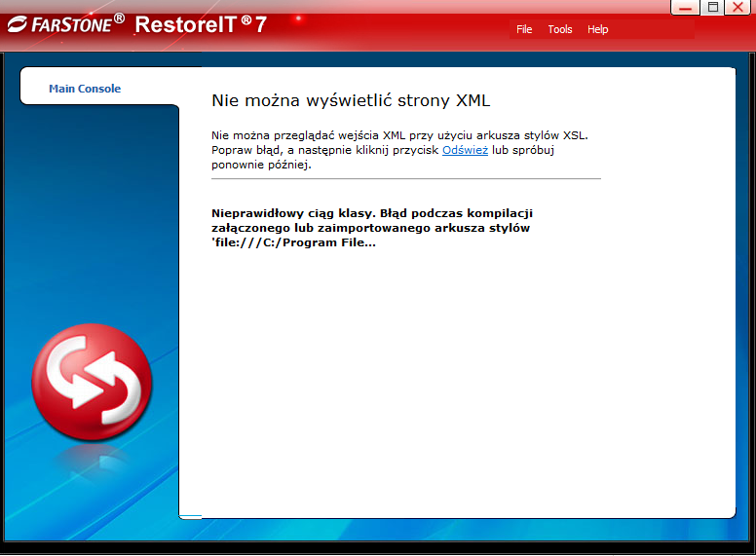This screenshot has width=756, height=556.
Task: Click the 'RestoreIT 7' title text
Action: point(201,24)
